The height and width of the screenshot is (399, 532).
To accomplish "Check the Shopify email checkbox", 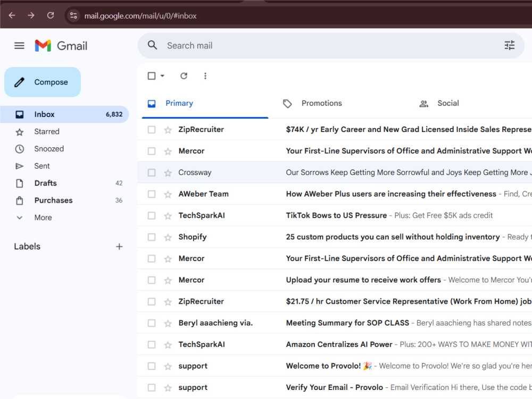I will (152, 237).
